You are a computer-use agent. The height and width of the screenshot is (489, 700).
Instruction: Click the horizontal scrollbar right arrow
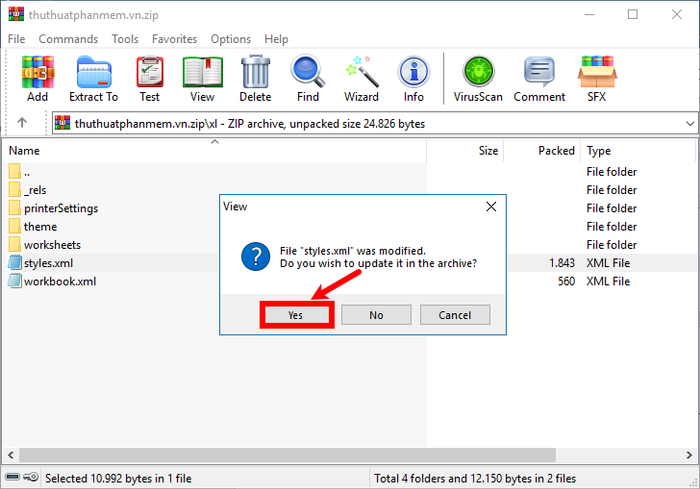coord(689,455)
